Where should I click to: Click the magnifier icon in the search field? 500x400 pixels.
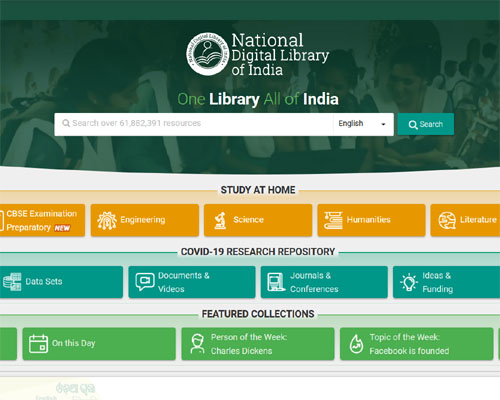(66, 123)
